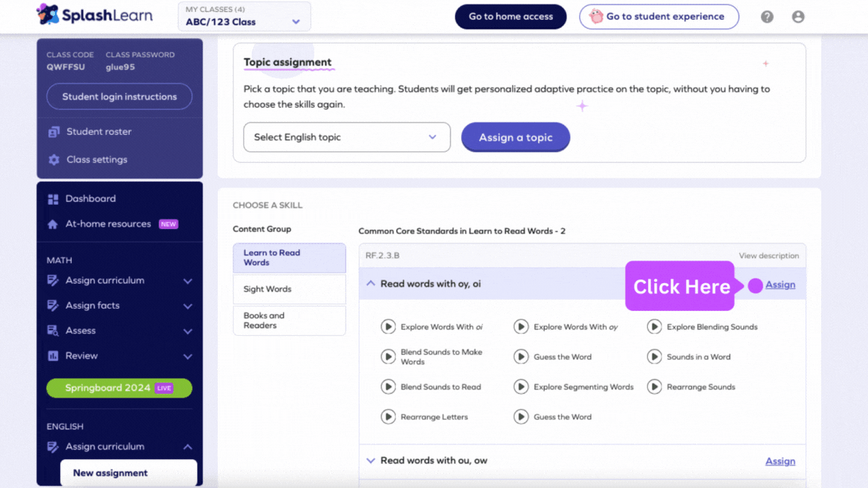Collapse Read words with oy, oi section
Image resolution: width=868 pixels, height=488 pixels.
(x=371, y=284)
